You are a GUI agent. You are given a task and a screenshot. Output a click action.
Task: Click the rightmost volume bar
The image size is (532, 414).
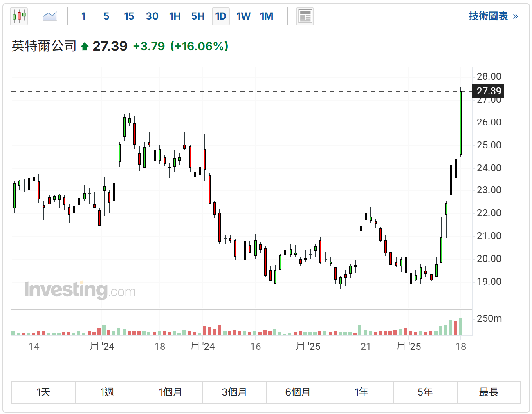(460, 326)
